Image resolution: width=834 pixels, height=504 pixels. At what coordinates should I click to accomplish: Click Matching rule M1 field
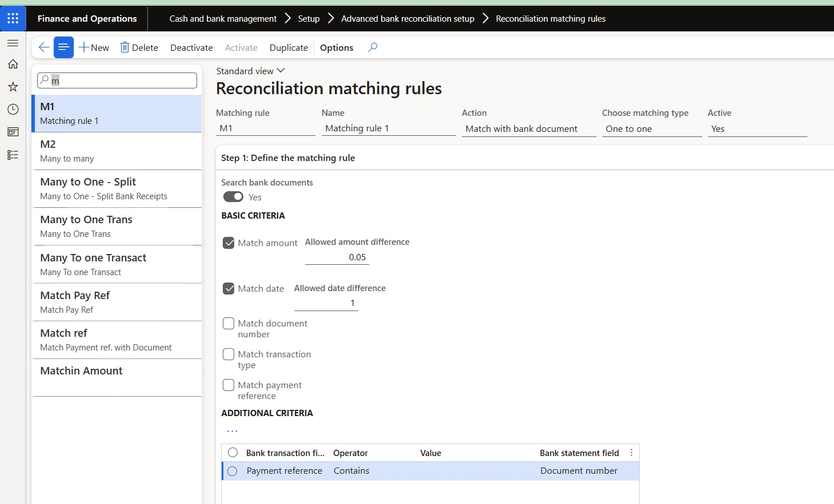point(266,128)
